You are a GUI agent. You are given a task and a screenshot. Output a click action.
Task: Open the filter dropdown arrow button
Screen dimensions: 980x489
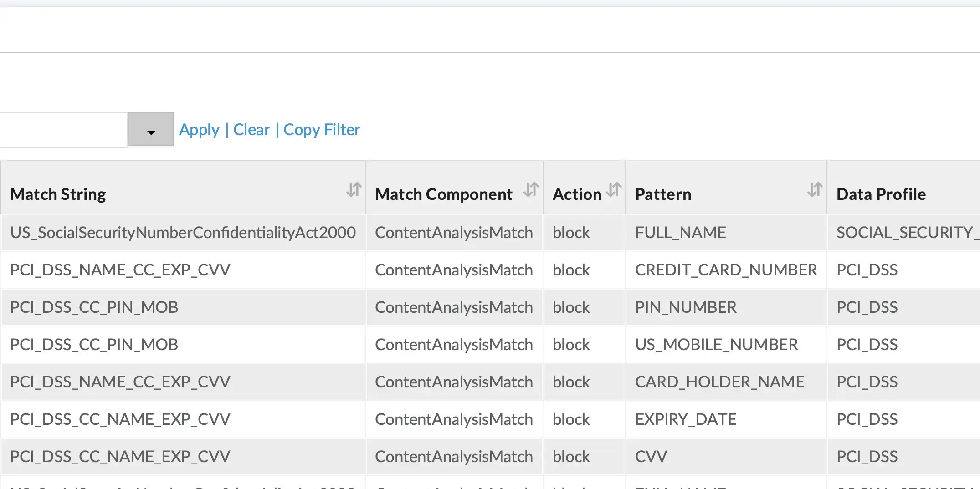pyautogui.click(x=151, y=130)
